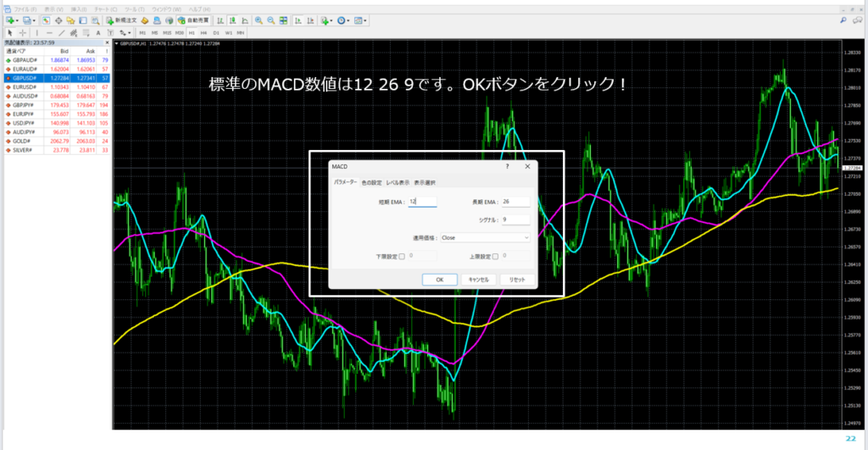
Task: Click the リセット button
Action: (518, 279)
